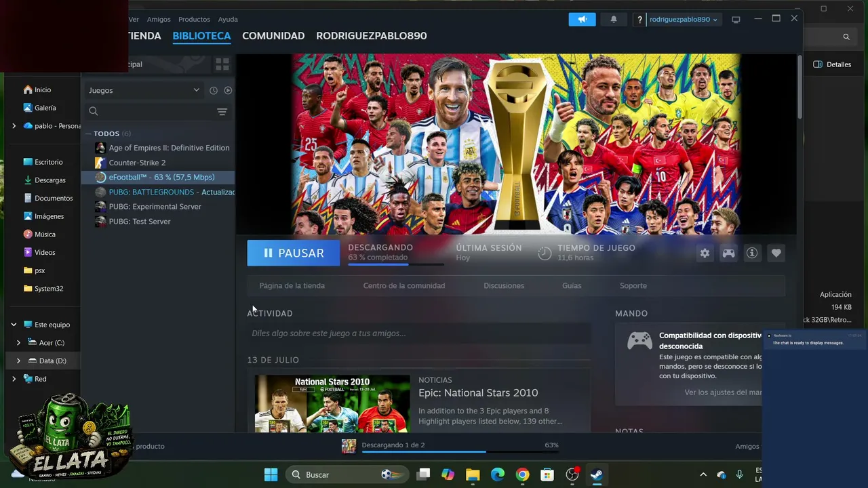Click the activity post input field
The height and width of the screenshot is (488, 868).
click(x=418, y=333)
